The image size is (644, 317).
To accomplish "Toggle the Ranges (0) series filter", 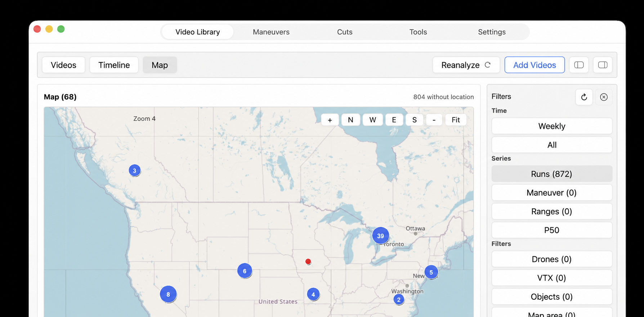I will (x=552, y=211).
